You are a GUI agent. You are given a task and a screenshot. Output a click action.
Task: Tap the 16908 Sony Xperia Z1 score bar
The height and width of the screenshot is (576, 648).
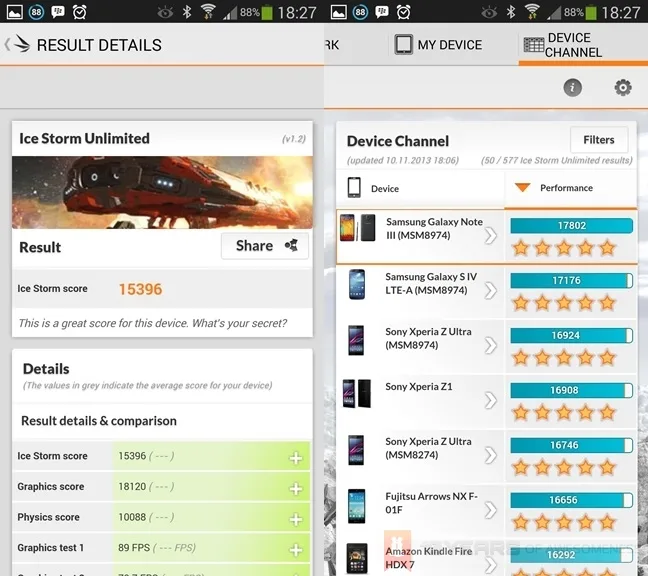(571, 390)
